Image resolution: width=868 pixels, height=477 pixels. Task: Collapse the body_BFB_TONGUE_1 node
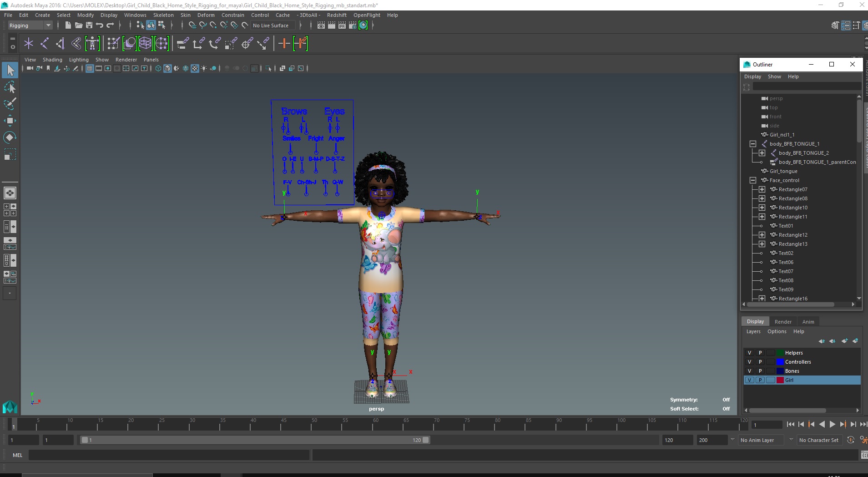[753, 144]
